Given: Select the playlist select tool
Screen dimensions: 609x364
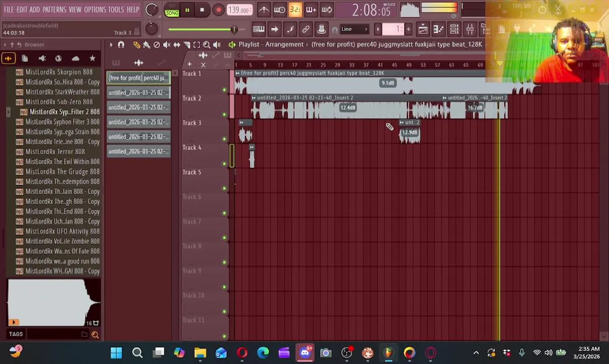Looking at the screenshot, I should click(197, 45).
